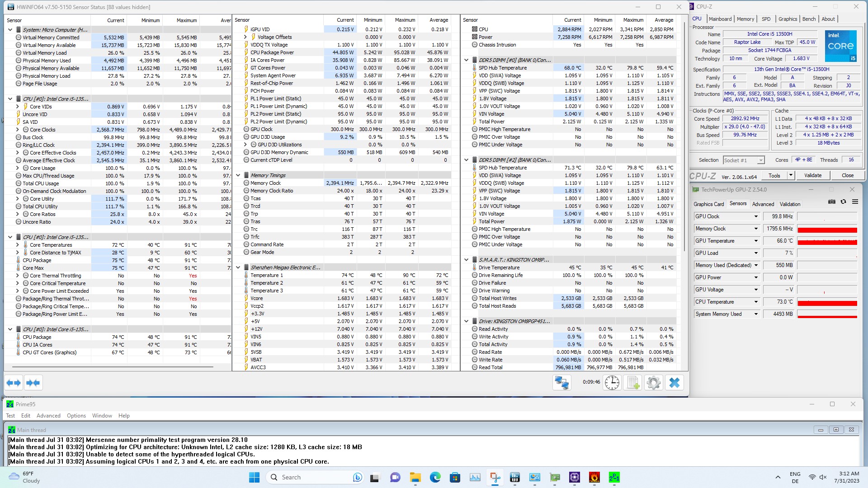Click the expand columns arrows button in HWiNFO
This screenshot has height=488, width=868.
14,383
